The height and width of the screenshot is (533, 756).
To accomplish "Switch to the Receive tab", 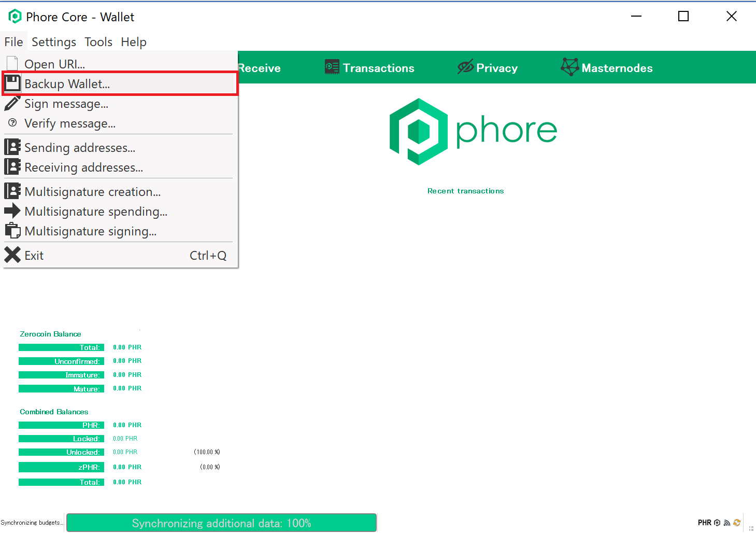I will pos(260,68).
